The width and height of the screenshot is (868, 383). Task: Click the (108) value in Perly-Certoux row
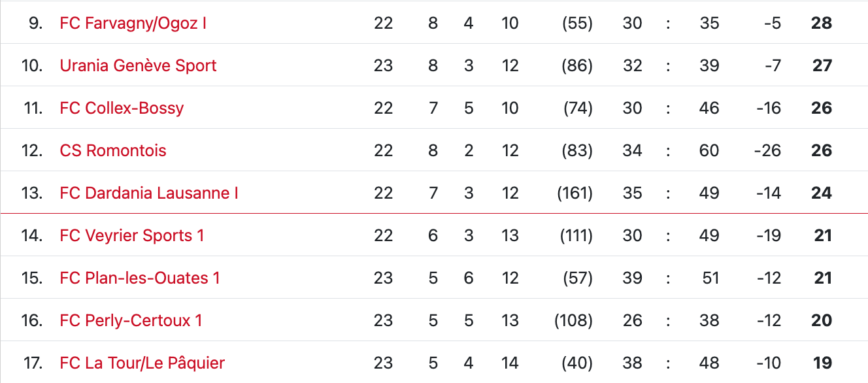pos(573,320)
